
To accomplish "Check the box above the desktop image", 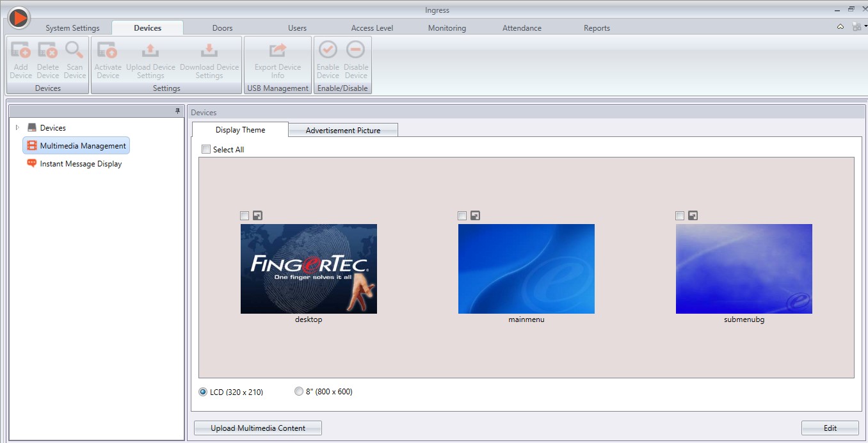I will click(x=245, y=216).
